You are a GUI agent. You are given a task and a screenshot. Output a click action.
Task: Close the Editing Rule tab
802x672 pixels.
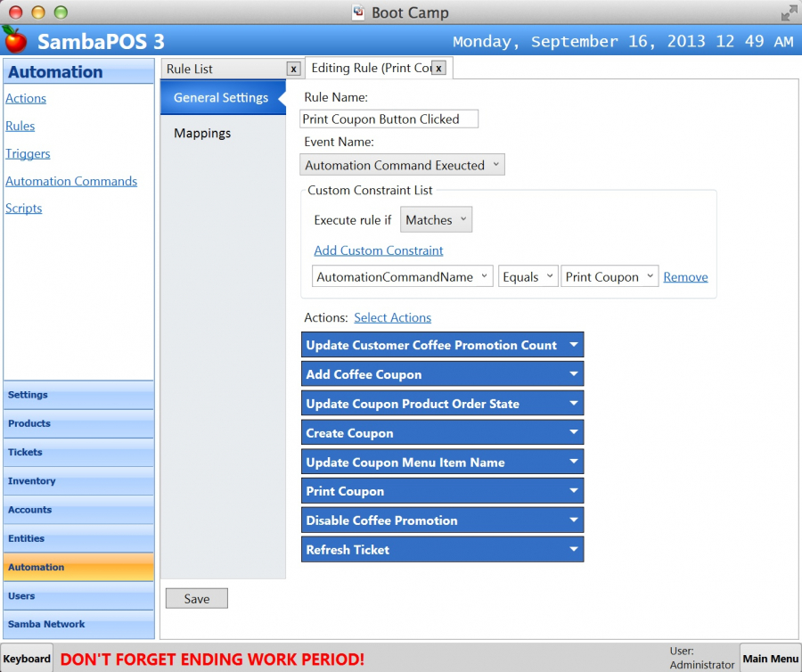coord(438,68)
